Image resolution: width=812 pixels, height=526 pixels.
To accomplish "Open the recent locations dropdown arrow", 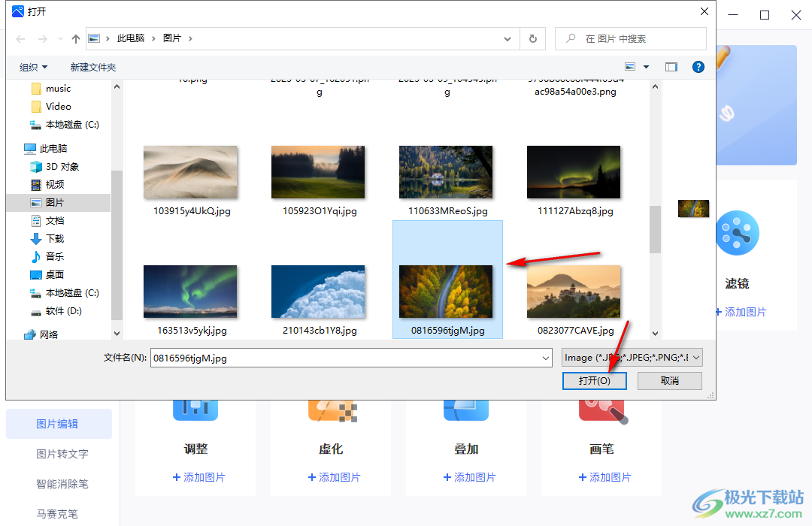I will (61, 39).
